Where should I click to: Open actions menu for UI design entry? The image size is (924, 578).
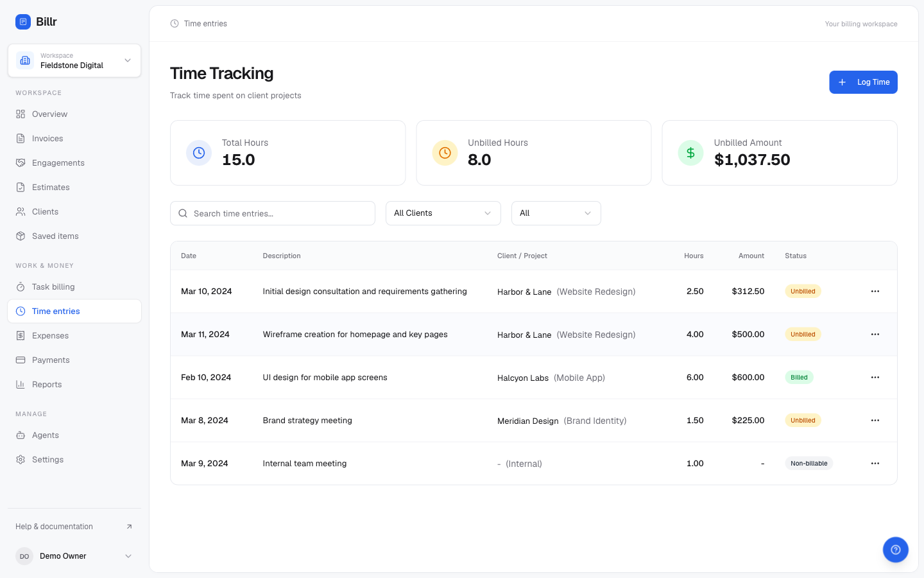click(875, 378)
